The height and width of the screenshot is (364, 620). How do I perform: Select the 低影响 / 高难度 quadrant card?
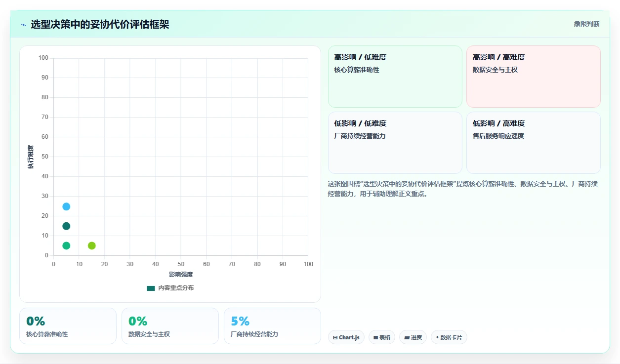[534, 143]
